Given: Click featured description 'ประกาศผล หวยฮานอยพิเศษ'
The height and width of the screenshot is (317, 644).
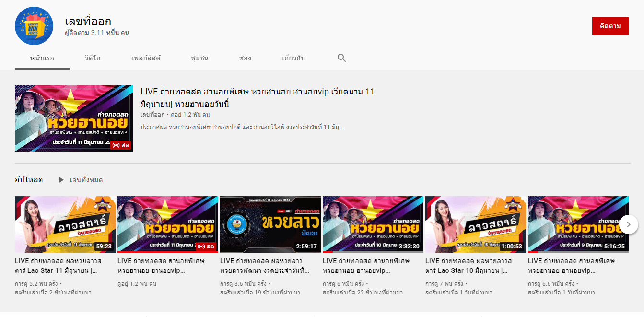Looking at the screenshot, I should (x=242, y=127).
